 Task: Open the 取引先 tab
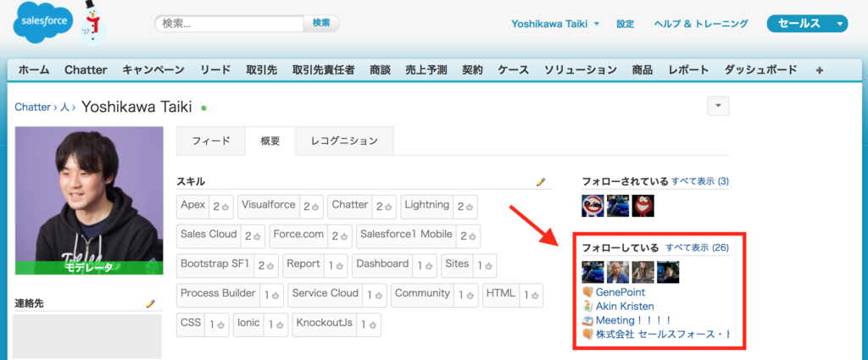(262, 70)
